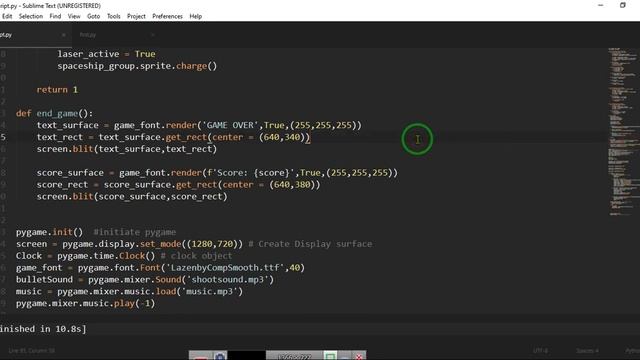Jump using the code minimap
Screen dimensions: 640x360
[x=623, y=131]
